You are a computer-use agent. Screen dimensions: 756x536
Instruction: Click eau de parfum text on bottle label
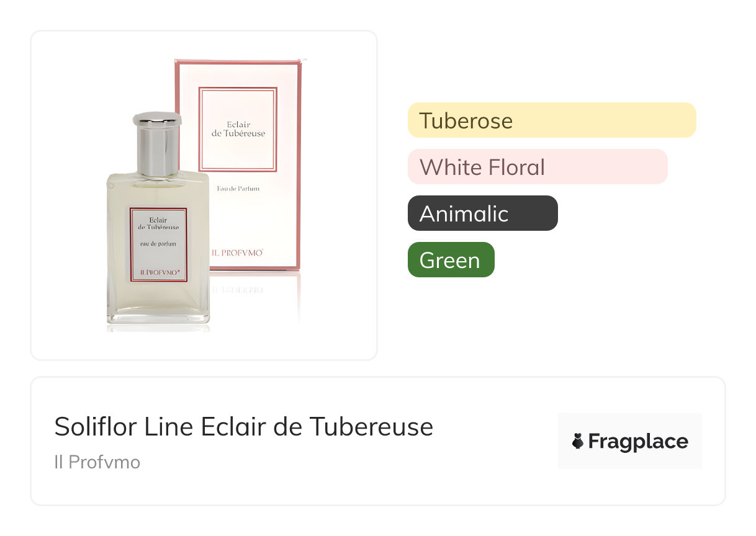coord(158,244)
